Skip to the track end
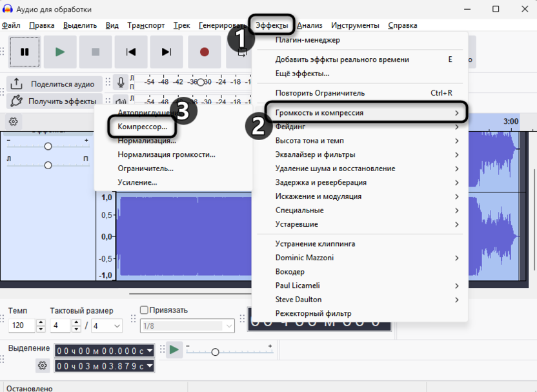This screenshot has width=537, height=392. click(166, 52)
